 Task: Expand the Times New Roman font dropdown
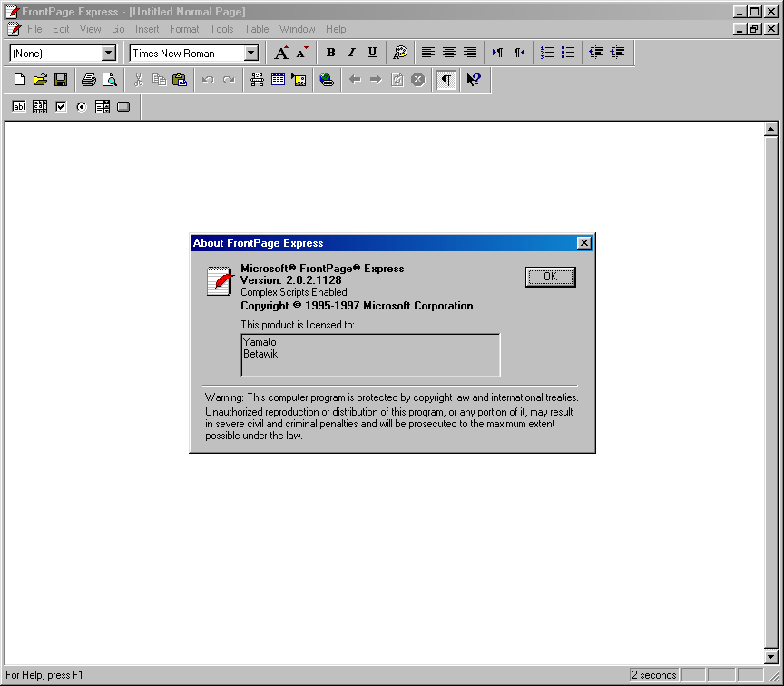pyautogui.click(x=251, y=53)
